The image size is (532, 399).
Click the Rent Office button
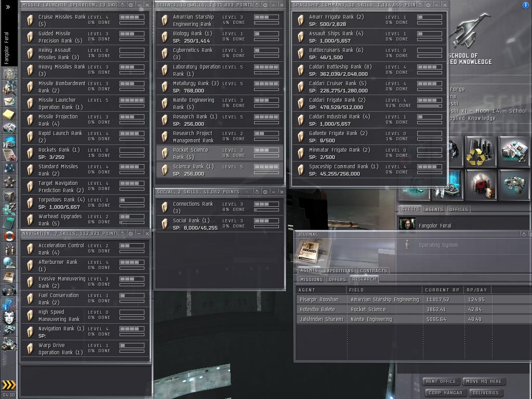coord(441,381)
